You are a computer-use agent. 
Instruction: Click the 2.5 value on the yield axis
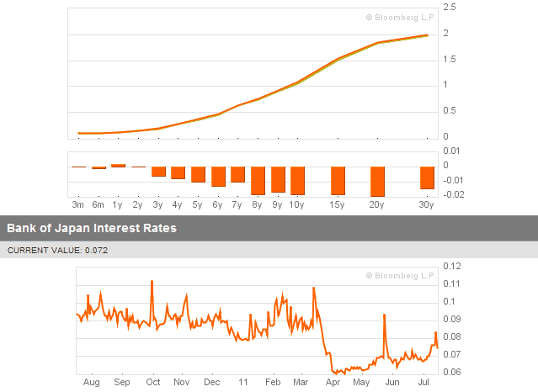pyautogui.click(x=450, y=7)
